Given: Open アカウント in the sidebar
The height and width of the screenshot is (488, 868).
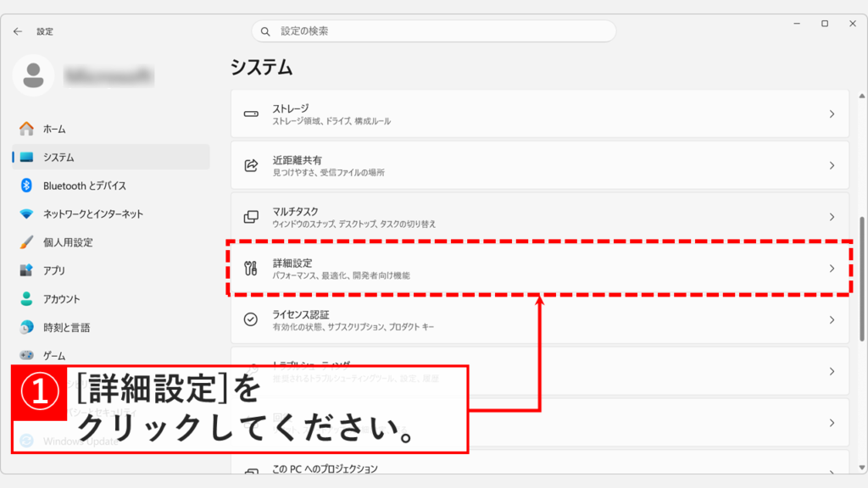Looking at the screenshot, I should (x=111, y=299).
